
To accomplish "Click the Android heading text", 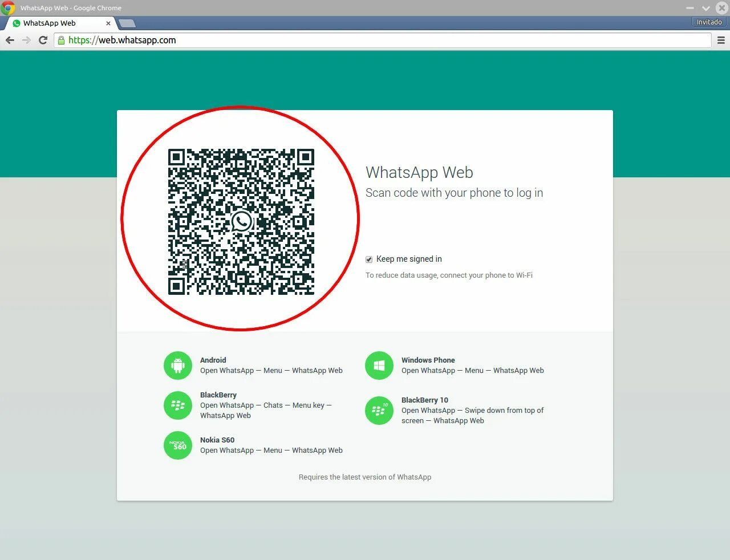I will pos(213,360).
